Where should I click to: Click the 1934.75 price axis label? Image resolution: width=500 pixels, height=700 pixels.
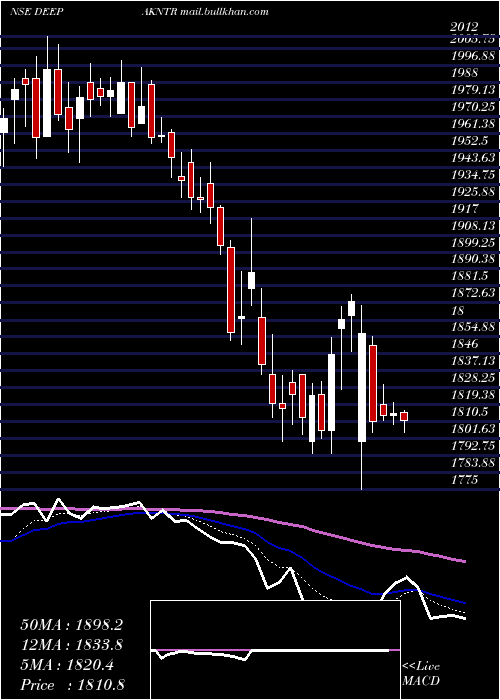(x=472, y=175)
